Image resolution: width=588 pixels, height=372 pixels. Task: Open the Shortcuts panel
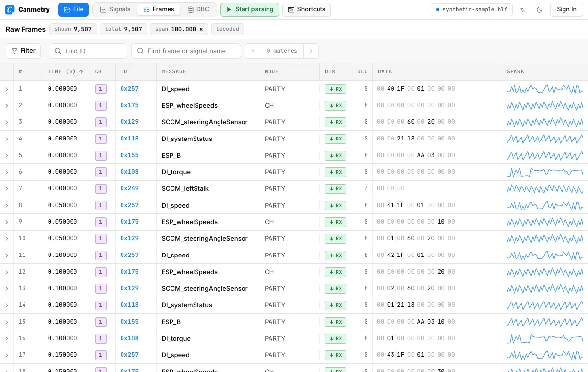click(x=306, y=10)
